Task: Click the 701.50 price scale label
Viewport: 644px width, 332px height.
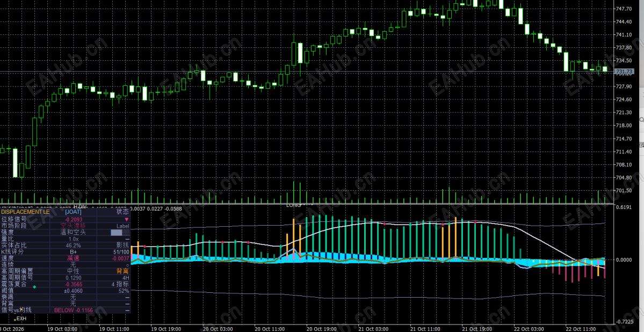Action: click(624, 191)
